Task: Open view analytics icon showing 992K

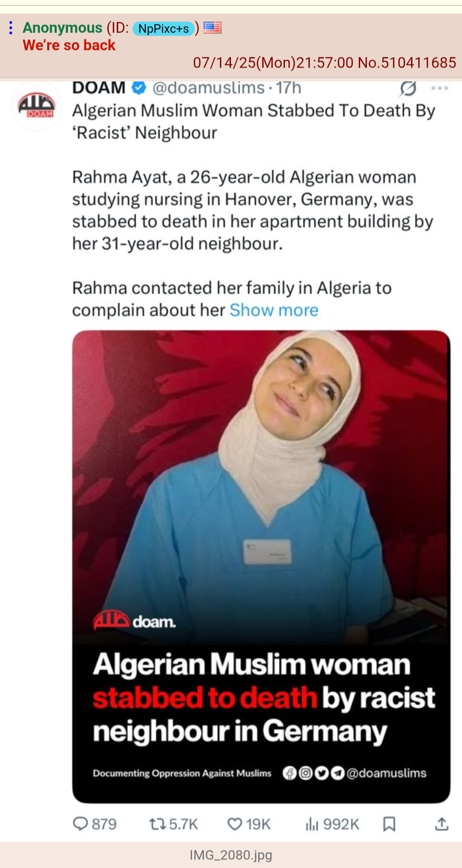Action: (312, 824)
